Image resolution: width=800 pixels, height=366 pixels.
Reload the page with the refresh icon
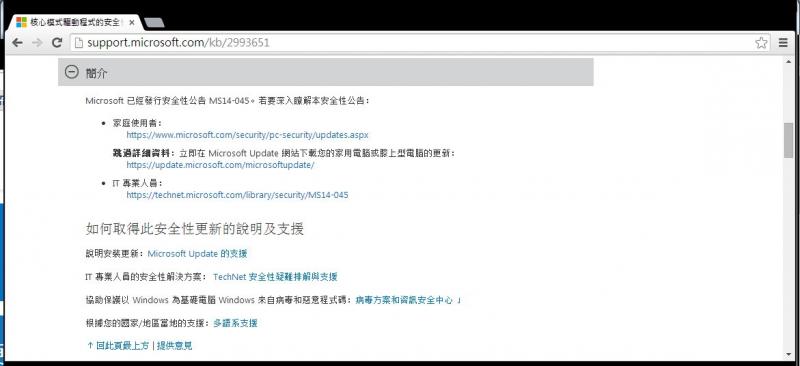point(57,43)
